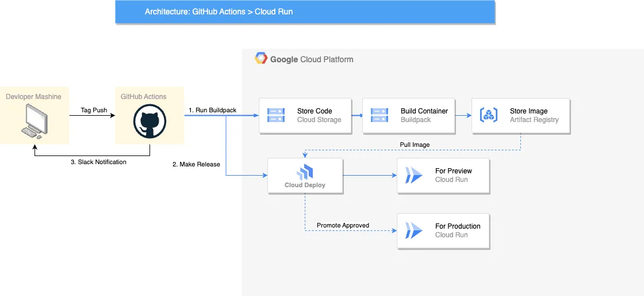Click the GitHub Octocat logo
This screenshot has width=644, height=296.
[150, 122]
